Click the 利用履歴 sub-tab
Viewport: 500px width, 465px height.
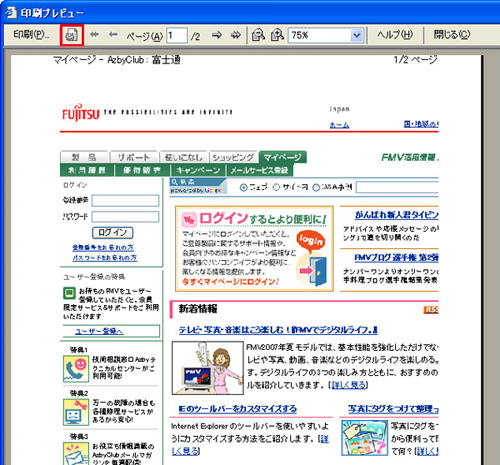(x=87, y=170)
